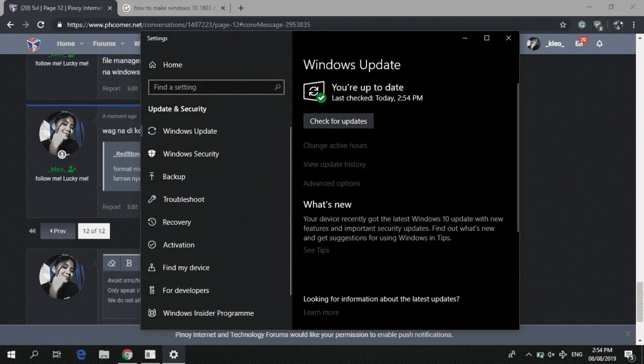This screenshot has width=644, height=364.
Task: Click browser back arrow
Action: pos(10,25)
